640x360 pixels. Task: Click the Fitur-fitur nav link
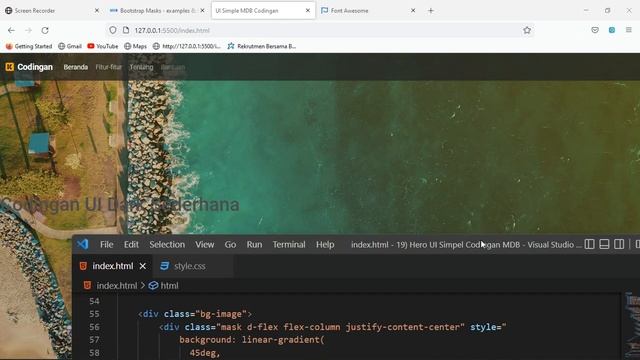[x=109, y=67]
